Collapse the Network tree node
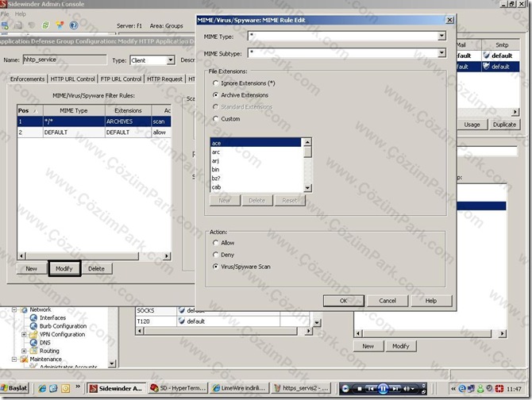The width and height of the screenshot is (532, 400). [14, 310]
